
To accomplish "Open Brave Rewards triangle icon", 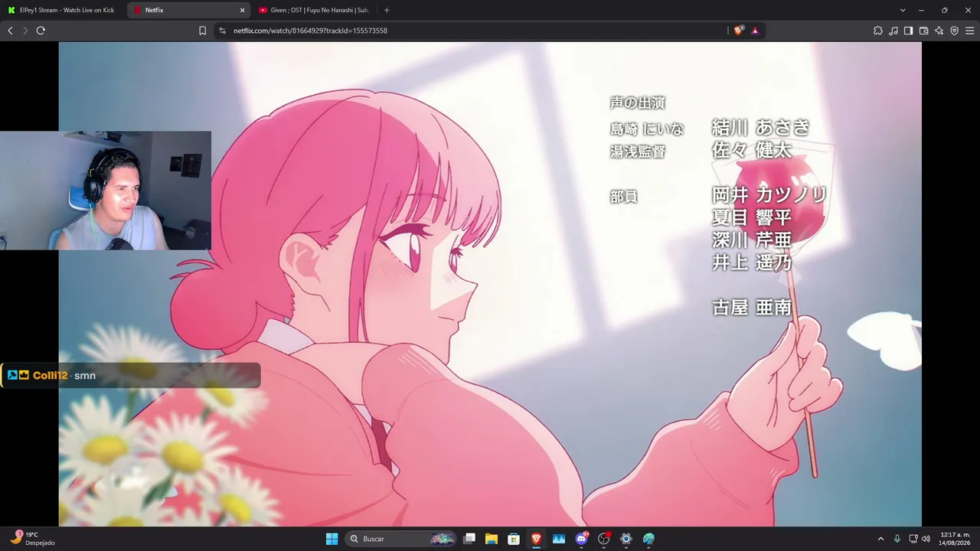I will pos(755,31).
